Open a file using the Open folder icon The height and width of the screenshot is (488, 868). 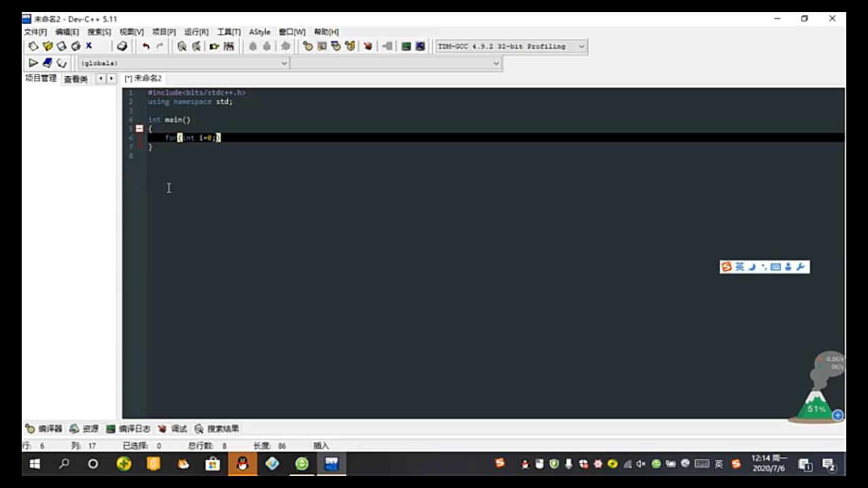[47, 46]
